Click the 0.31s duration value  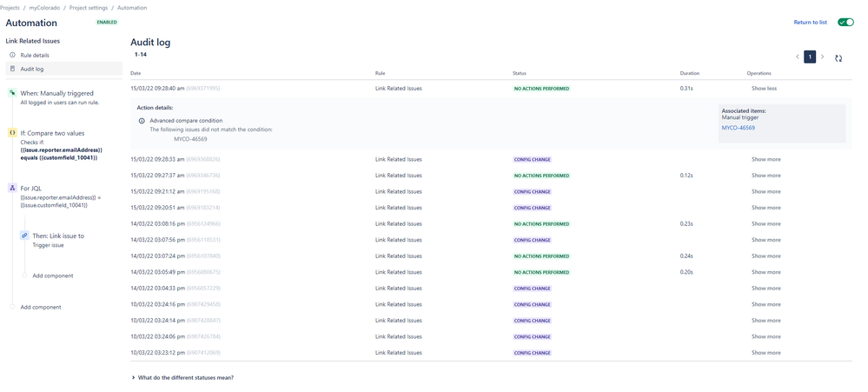686,89
